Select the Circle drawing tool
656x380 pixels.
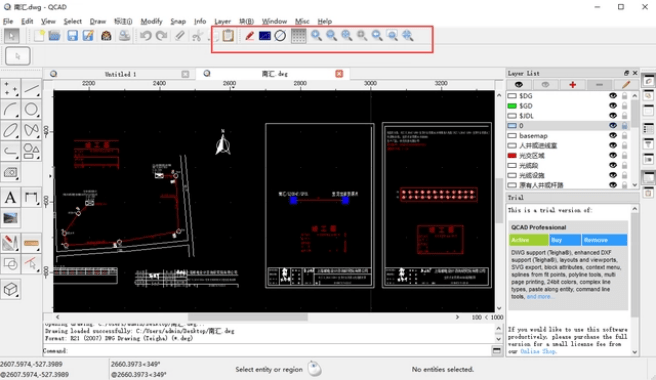(x=31, y=110)
